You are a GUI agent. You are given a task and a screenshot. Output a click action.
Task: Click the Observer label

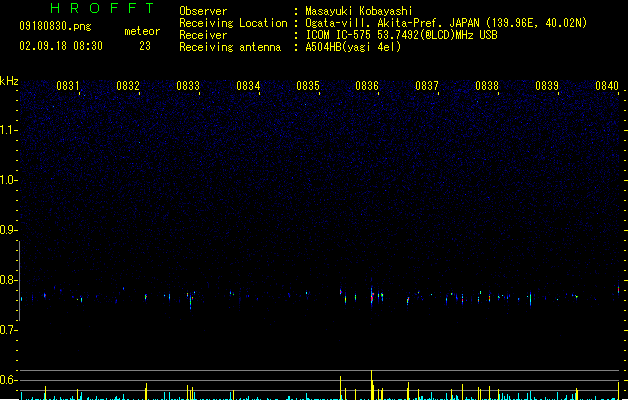point(203,11)
